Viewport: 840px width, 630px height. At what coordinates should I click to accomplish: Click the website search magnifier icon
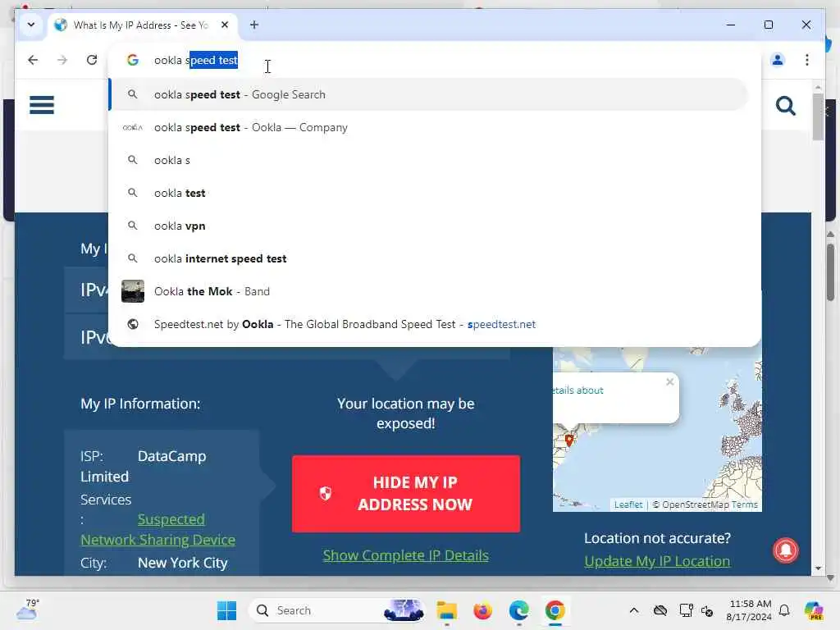[x=785, y=106]
